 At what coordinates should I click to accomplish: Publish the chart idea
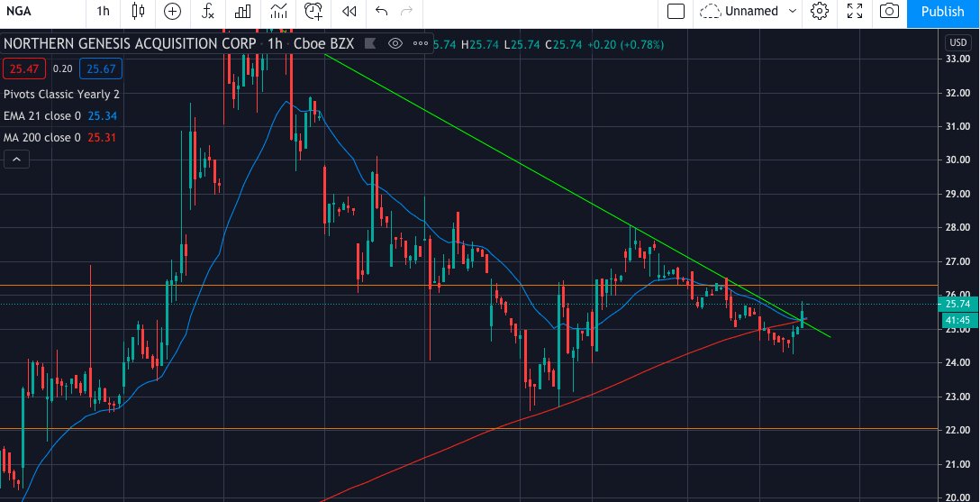click(942, 12)
